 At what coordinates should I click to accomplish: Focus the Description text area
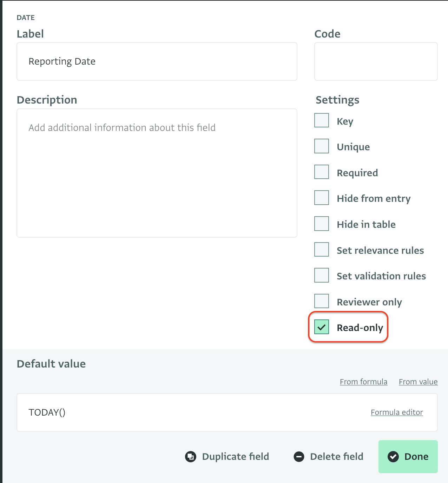pyautogui.click(x=157, y=173)
